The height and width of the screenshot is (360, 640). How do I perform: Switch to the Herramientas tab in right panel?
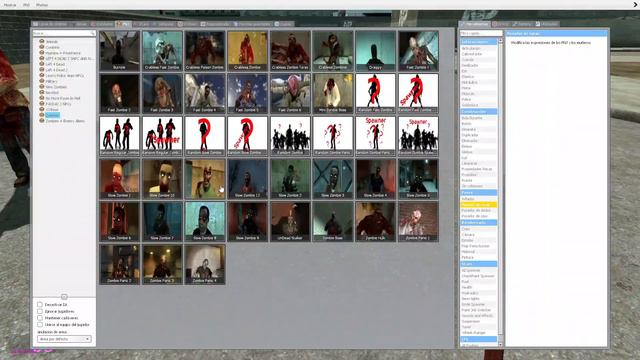click(474, 24)
